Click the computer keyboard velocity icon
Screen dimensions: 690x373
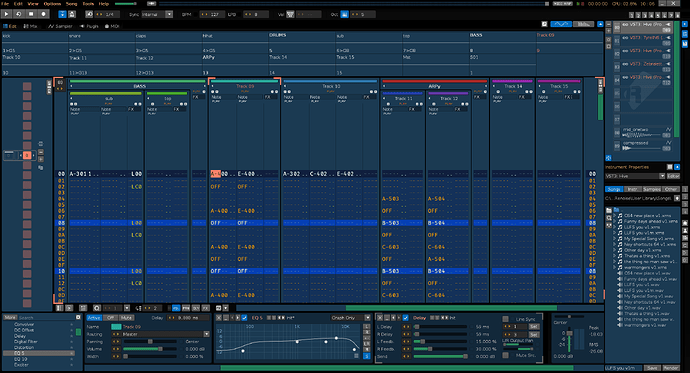click(x=290, y=14)
